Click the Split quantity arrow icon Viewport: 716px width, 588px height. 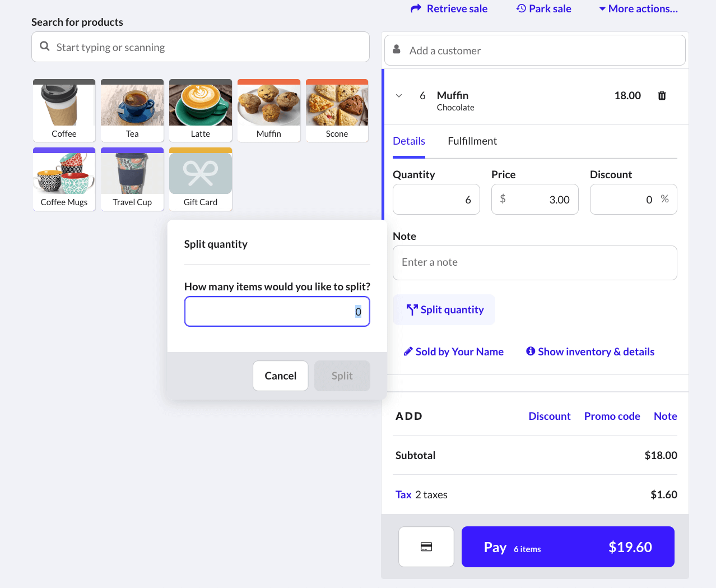coord(412,310)
